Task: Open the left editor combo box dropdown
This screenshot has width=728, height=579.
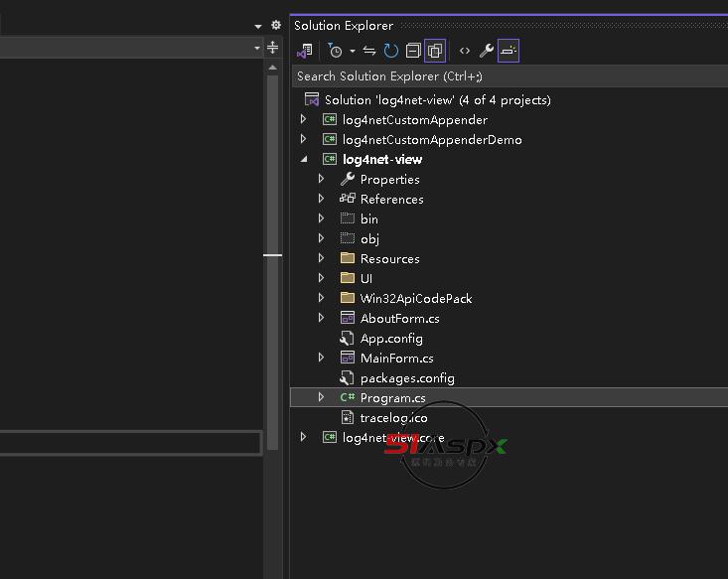Action: point(257,48)
